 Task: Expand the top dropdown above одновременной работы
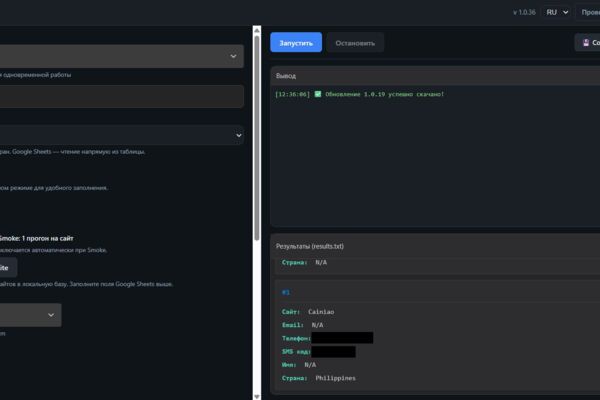click(122, 56)
